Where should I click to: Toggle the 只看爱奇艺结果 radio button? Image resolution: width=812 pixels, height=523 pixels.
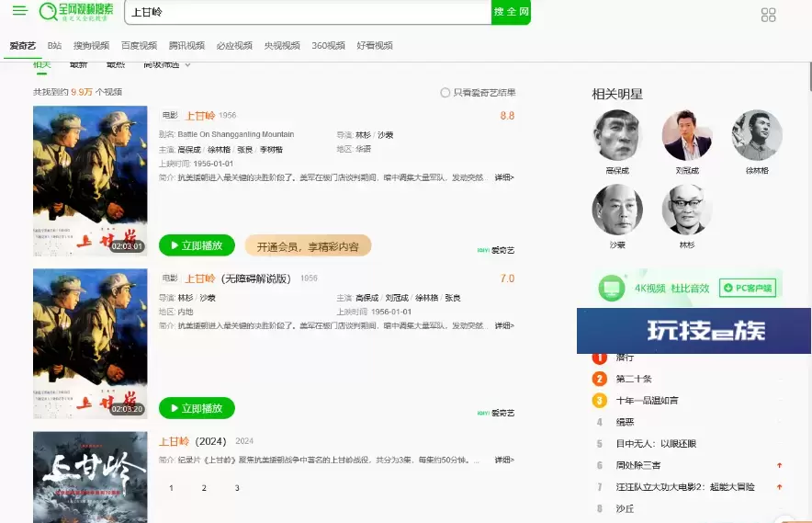point(445,93)
